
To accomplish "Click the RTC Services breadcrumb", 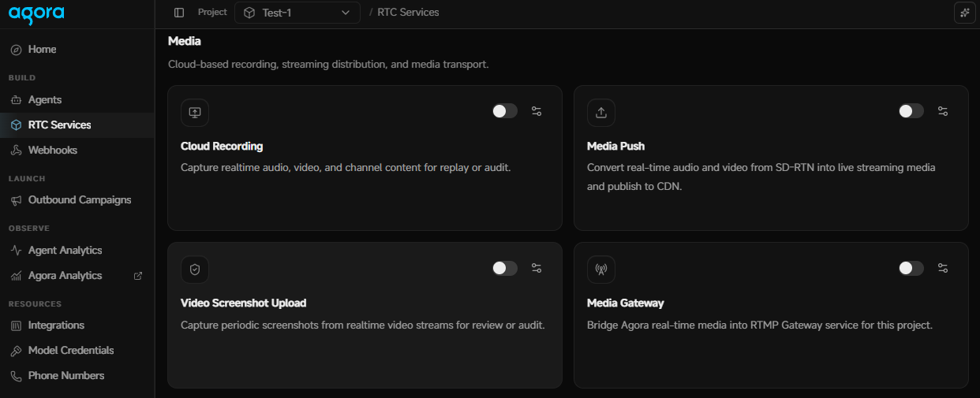I will [408, 13].
